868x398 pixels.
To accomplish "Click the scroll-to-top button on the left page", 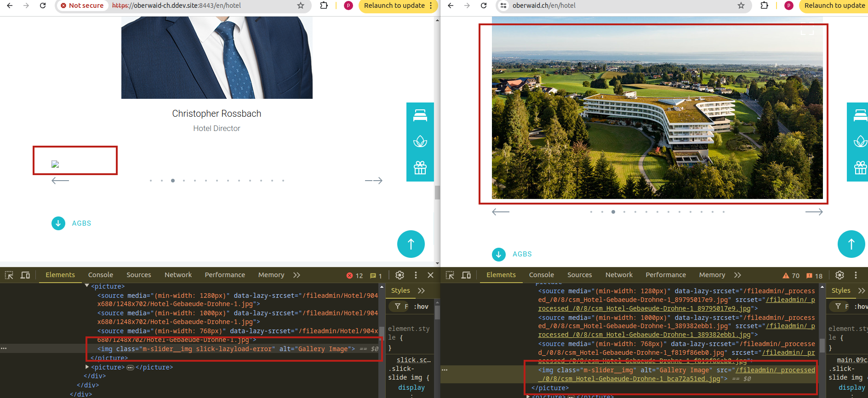I will (411, 244).
